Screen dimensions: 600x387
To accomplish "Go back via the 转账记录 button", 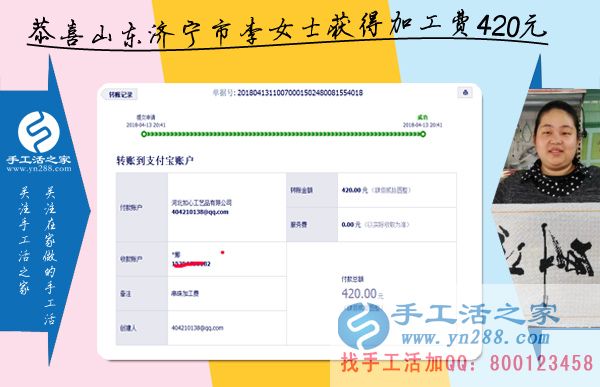I will pos(120,94).
